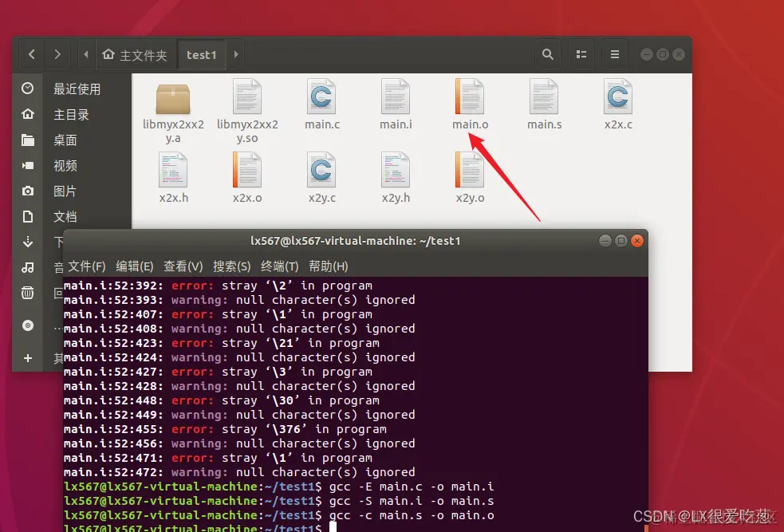Minimize the Files window
Image resolution: width=784 pixels, height=532 pixels.
647,54
